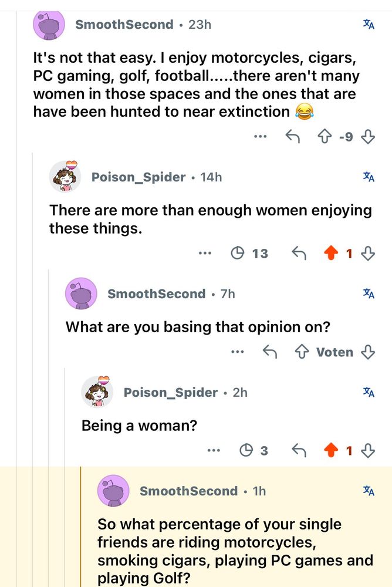
Task: Open more options on the -9 comment
Action: point(261,137)
